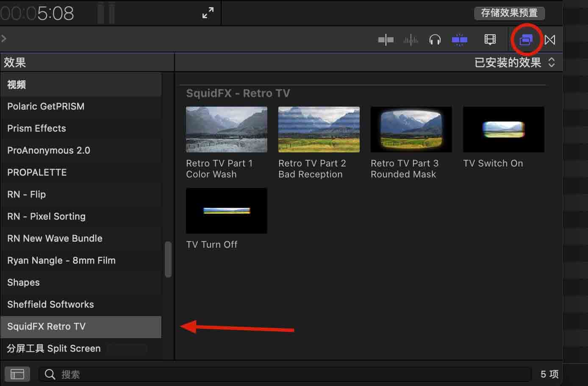The image size is (588, 386).
Task: Toggle the Effects browser icon
Action: [526, 40]
